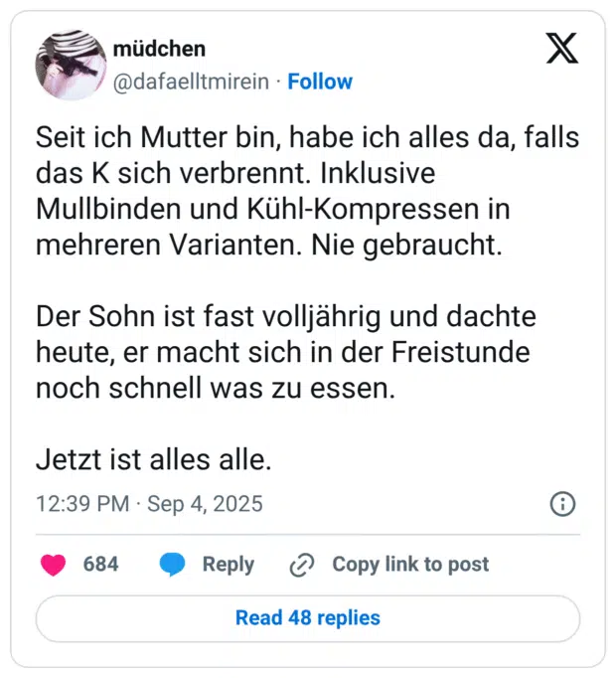Click the 684 likes count
This screenshot has height=678, width=616.
tap(100, 565)
